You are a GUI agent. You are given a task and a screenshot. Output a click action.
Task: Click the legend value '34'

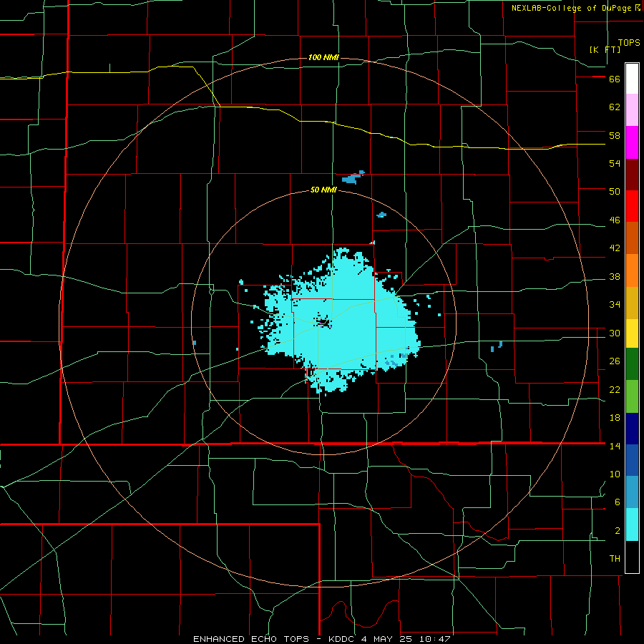pos(615,305)
